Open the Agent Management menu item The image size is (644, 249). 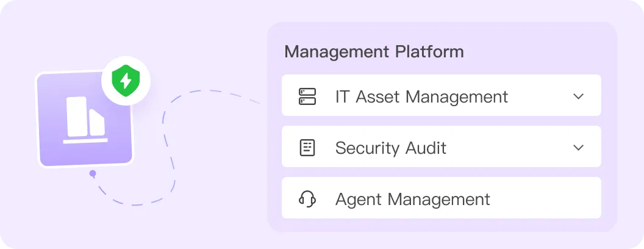[x=441, y=198]
